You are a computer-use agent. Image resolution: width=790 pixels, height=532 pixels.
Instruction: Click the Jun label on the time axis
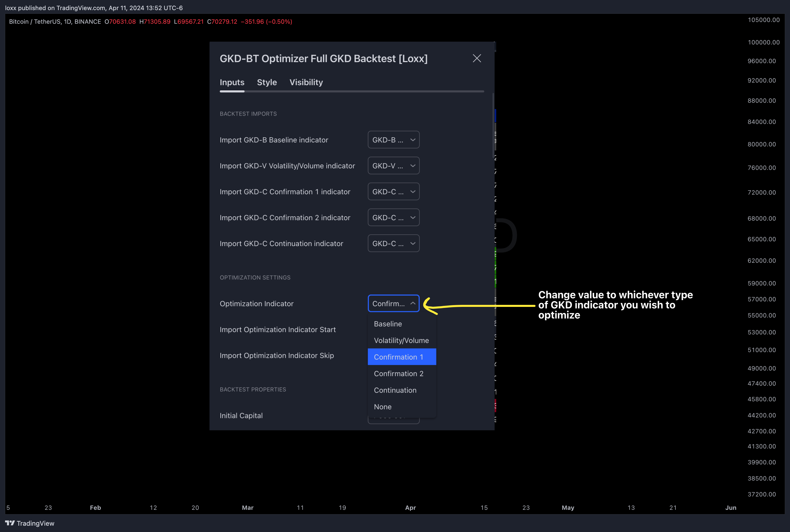tap(731, 508)
